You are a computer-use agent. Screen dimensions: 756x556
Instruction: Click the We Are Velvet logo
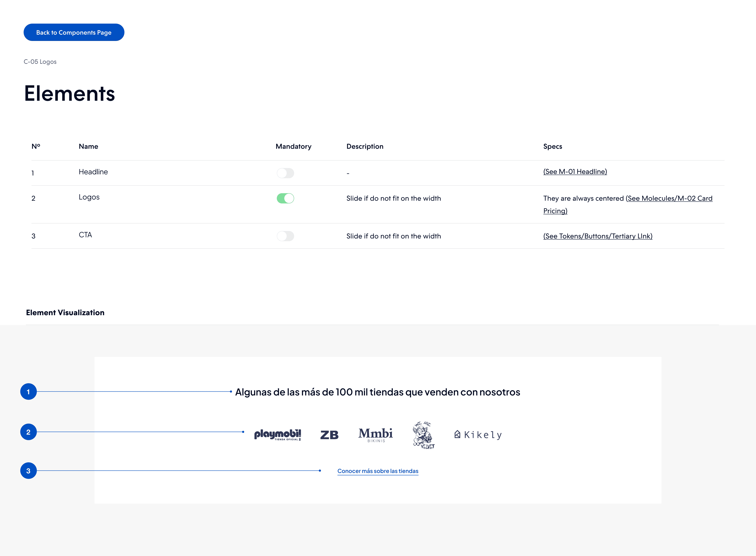tap(423, 435)
